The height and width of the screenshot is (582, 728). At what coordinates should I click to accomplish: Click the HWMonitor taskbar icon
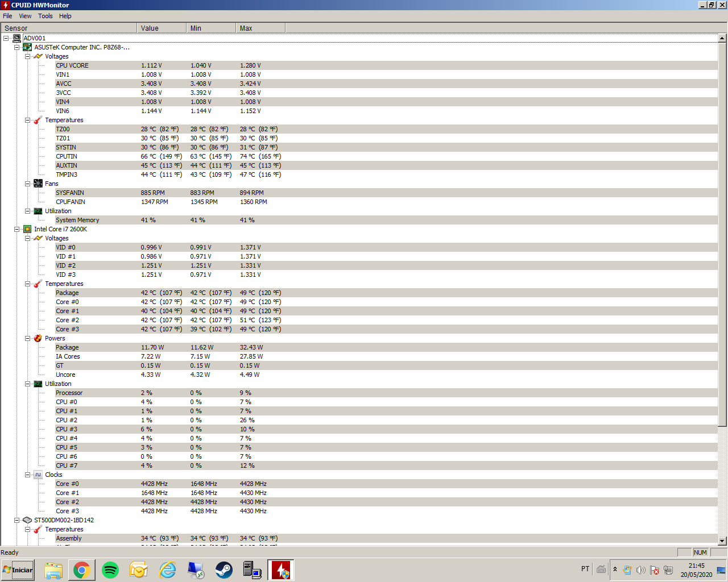tap(281, 570)
